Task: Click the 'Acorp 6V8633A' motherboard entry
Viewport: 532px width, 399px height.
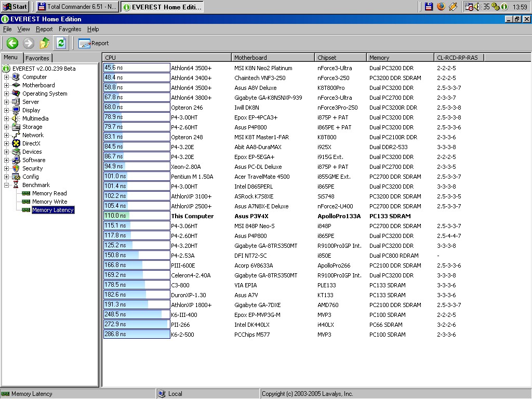Action: coord(254,265)
